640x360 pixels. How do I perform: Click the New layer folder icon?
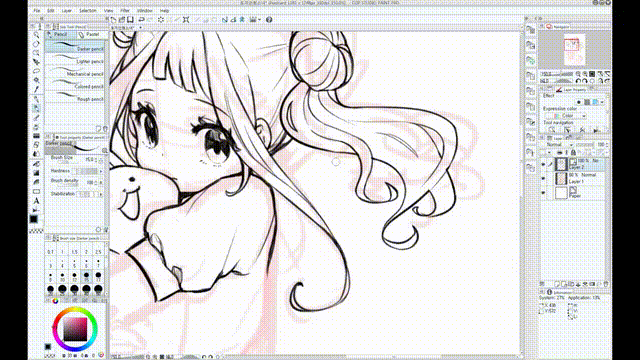point(571,284)
